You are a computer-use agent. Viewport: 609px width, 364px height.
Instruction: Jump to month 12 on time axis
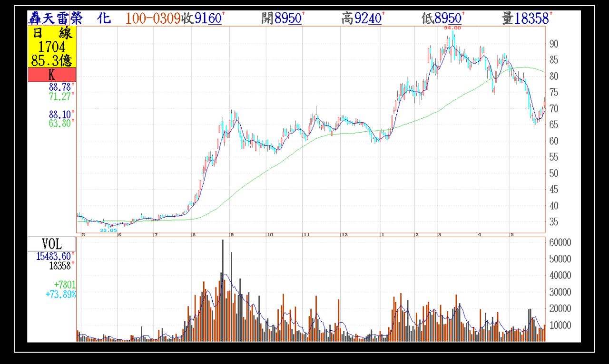[344, 235]
